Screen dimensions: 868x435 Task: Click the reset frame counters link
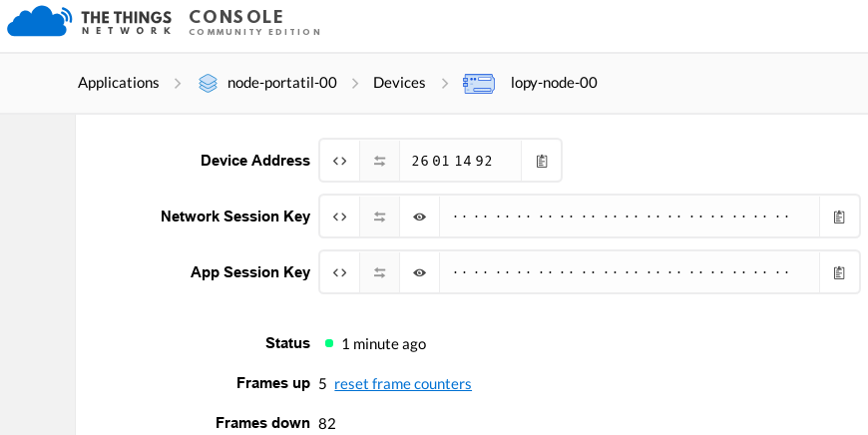point(403,383)
